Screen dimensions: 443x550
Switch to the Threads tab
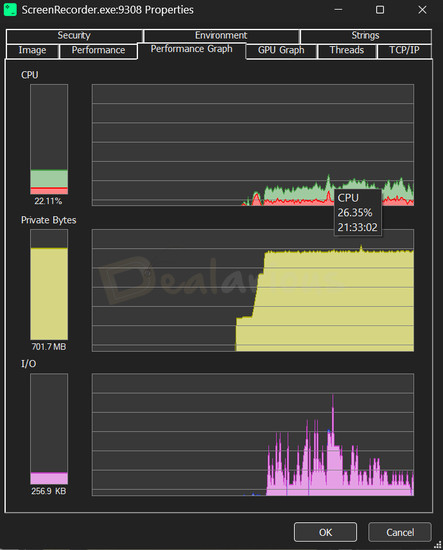click(347, 51)
